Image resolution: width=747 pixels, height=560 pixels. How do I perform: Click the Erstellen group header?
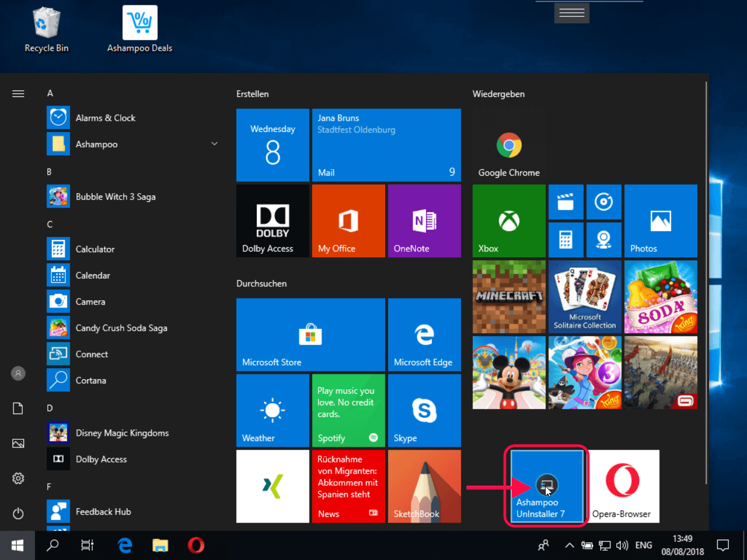[253, 94]
